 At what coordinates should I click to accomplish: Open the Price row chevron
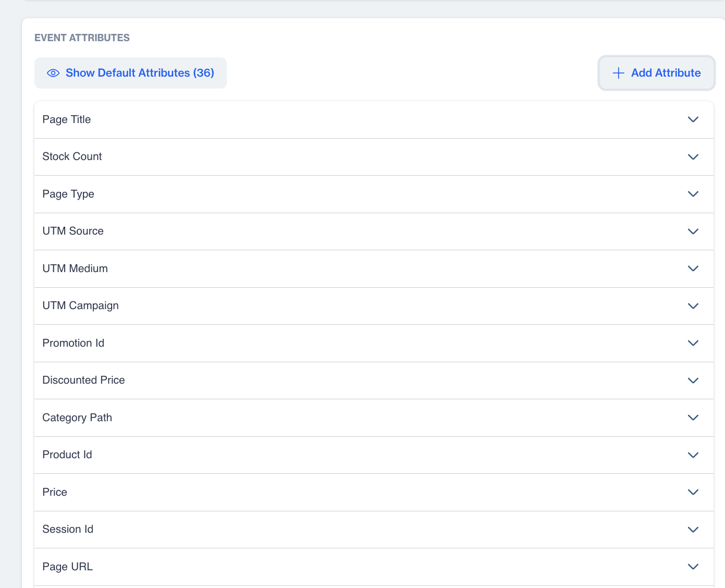click(x=693, y=492)
